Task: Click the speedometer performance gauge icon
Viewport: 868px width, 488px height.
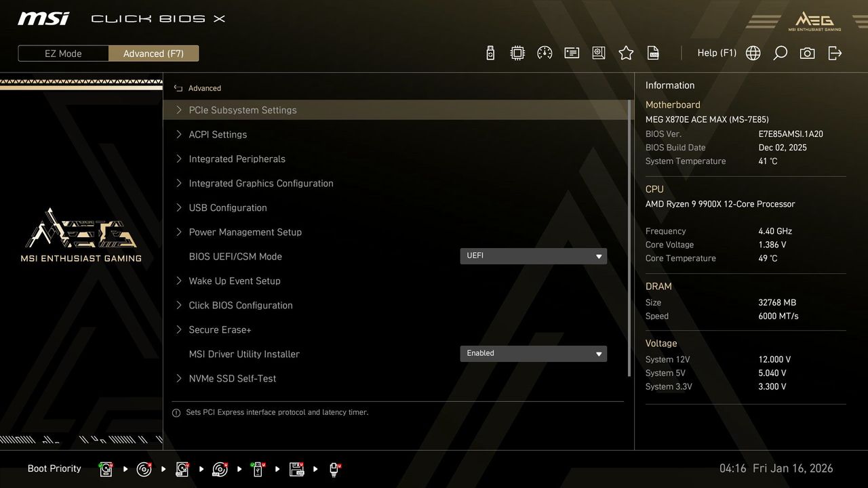Action: [545, 53]
